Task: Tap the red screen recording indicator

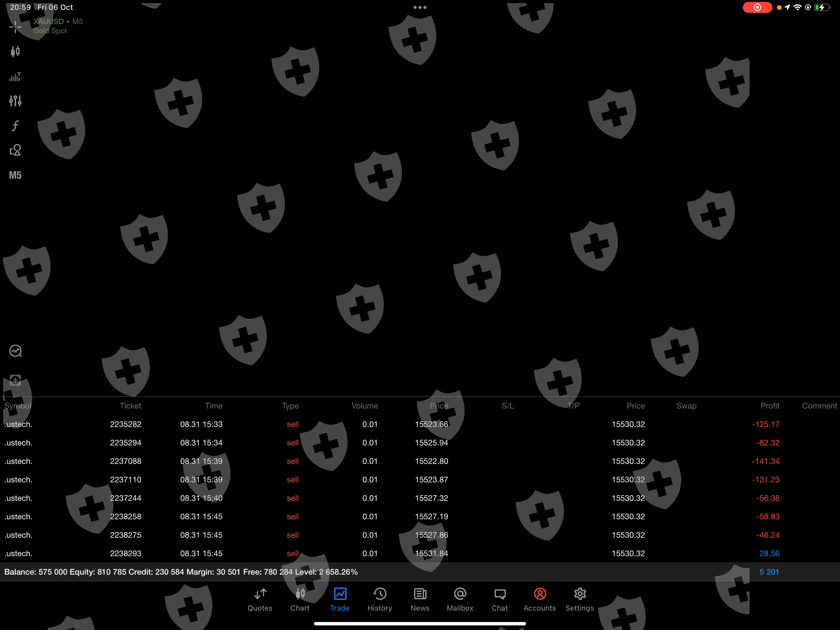Action: tap(757, 7)
